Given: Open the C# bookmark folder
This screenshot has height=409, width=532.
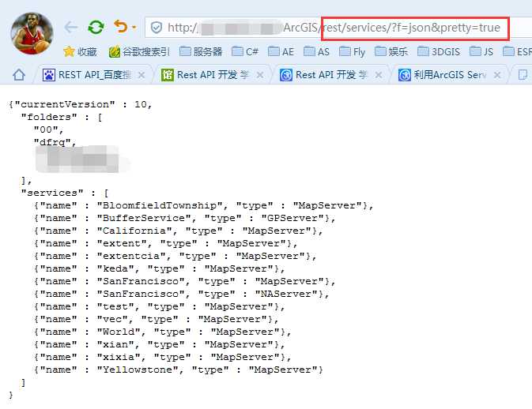Looking at the screenshot, I should 244,52.
